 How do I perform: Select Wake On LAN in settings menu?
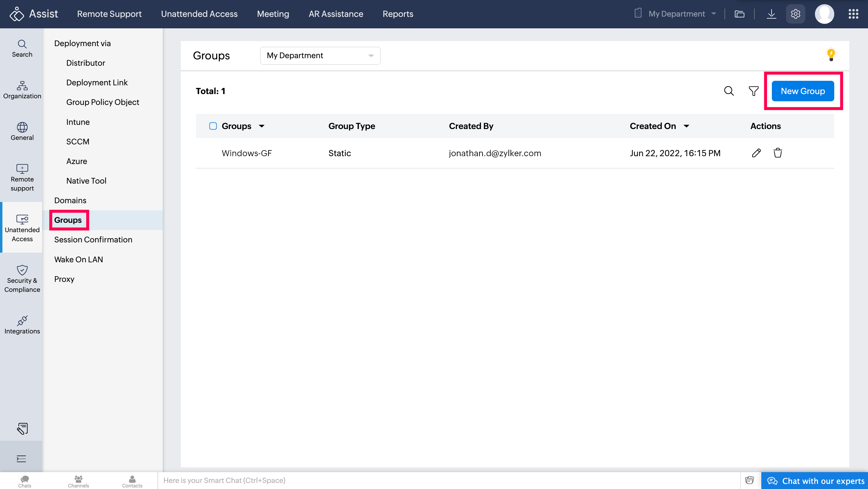pos(78,260)
